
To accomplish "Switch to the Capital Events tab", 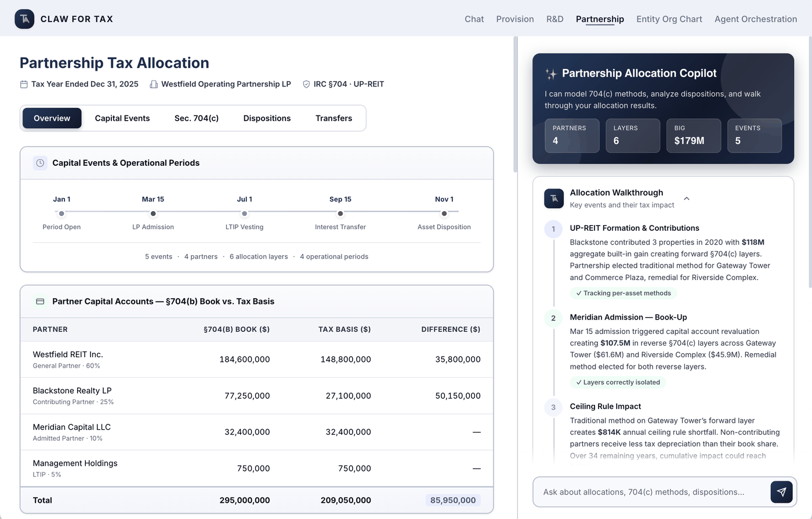I will tap(122, 118).
